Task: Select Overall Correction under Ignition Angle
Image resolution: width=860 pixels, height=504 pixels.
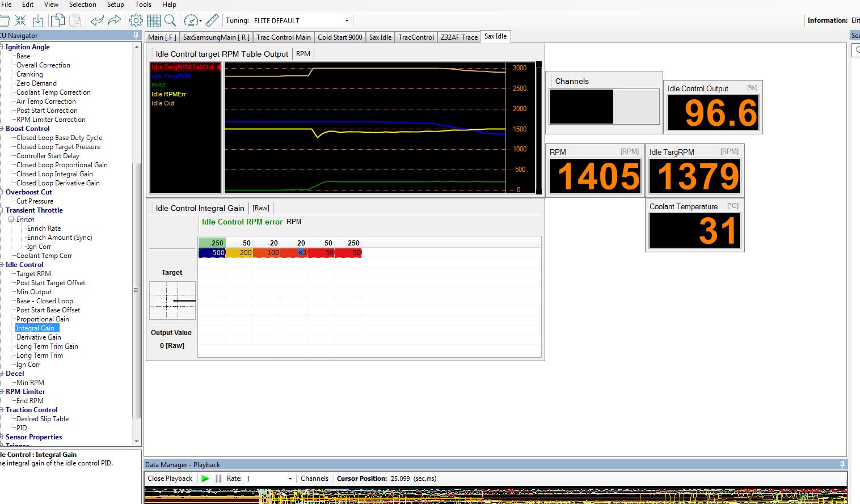Action: point(43,65)
